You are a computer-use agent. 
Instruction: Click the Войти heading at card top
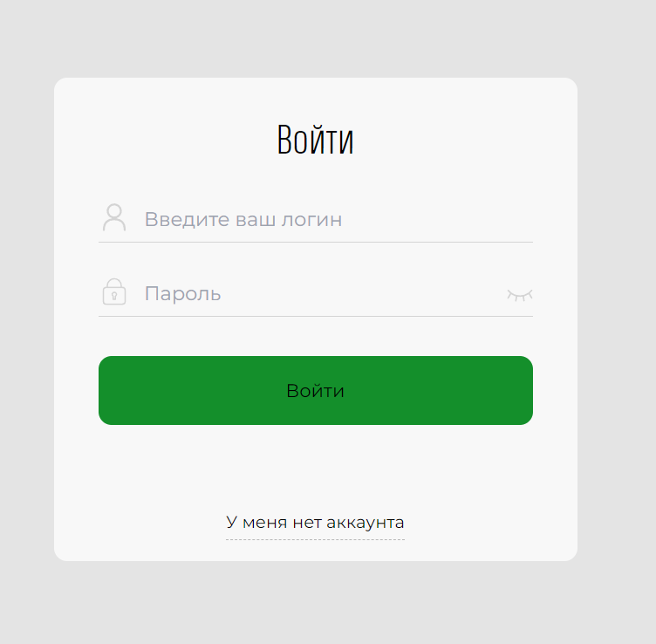[x=316, y=140]
